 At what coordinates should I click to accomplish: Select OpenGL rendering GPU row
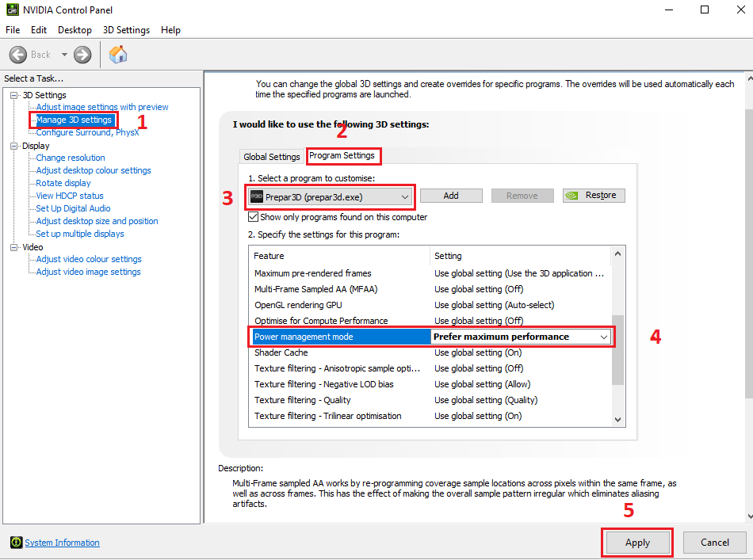click(430, 305)
